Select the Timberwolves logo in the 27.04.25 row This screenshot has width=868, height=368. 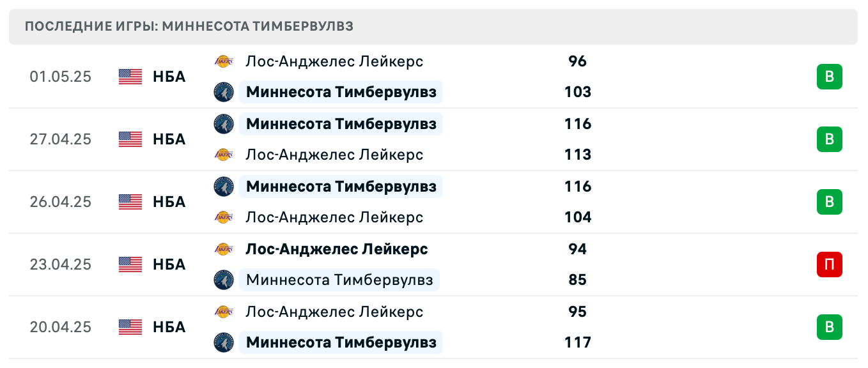pyautogui.click(x=224, y=124)
